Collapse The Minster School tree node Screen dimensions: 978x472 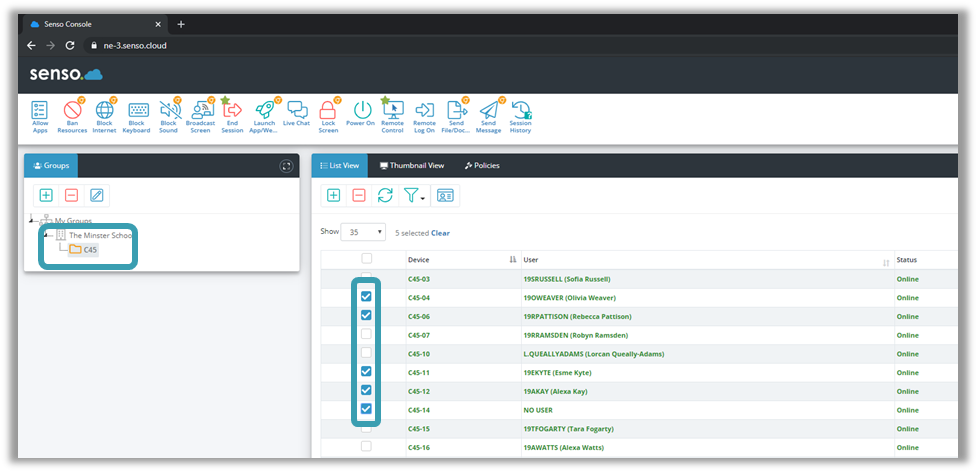(47, 235)
